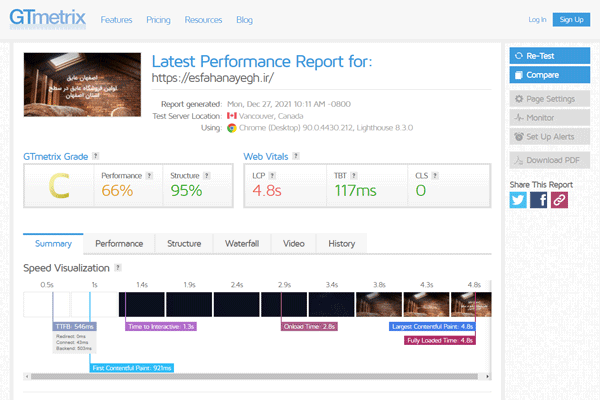Select the History tab

341,243
